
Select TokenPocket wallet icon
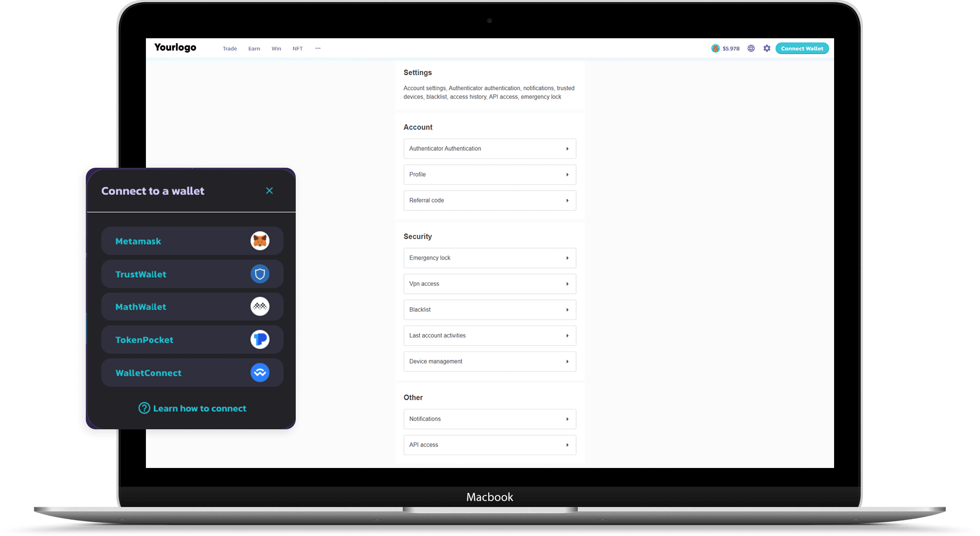pyautogui.click(x=260, y=338)
